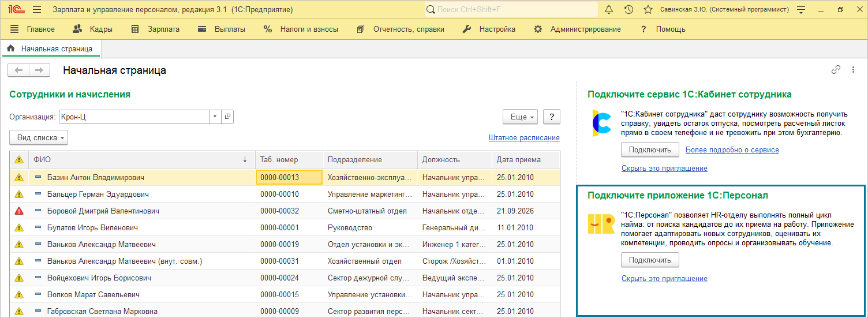The width and height of the screenshot is (868, 318).
Task: Select employee Боровой Дмитрий Валентинович
Action: point(103,211)
